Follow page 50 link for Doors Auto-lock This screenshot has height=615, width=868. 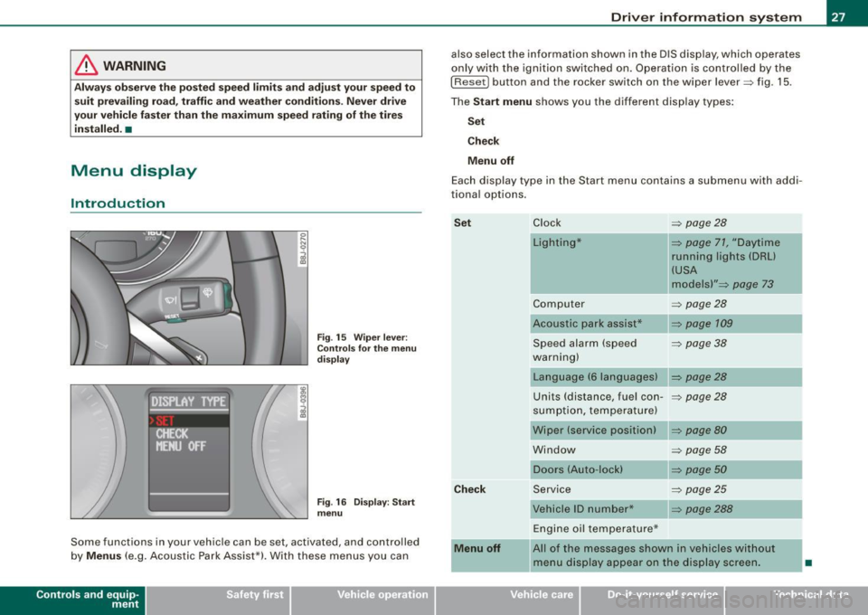699,469
